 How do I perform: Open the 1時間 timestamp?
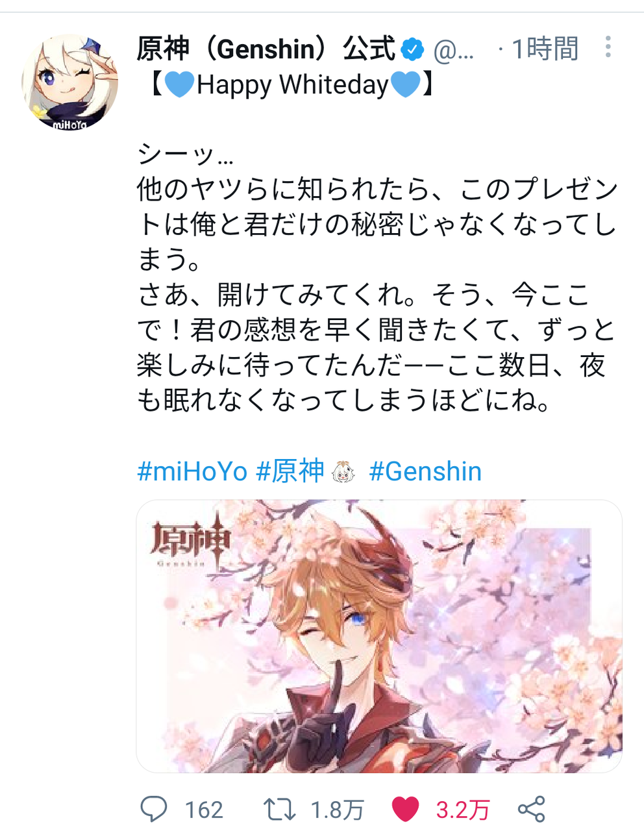click(545, 49)
